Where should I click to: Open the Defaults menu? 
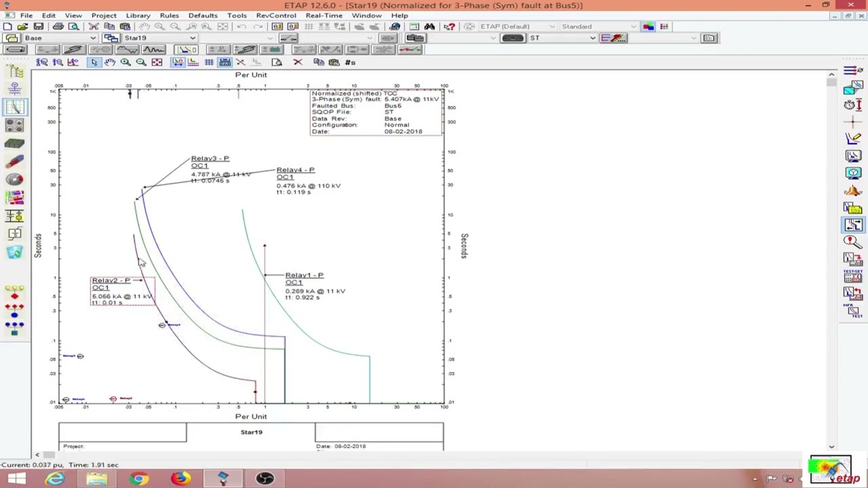point(203,15)
